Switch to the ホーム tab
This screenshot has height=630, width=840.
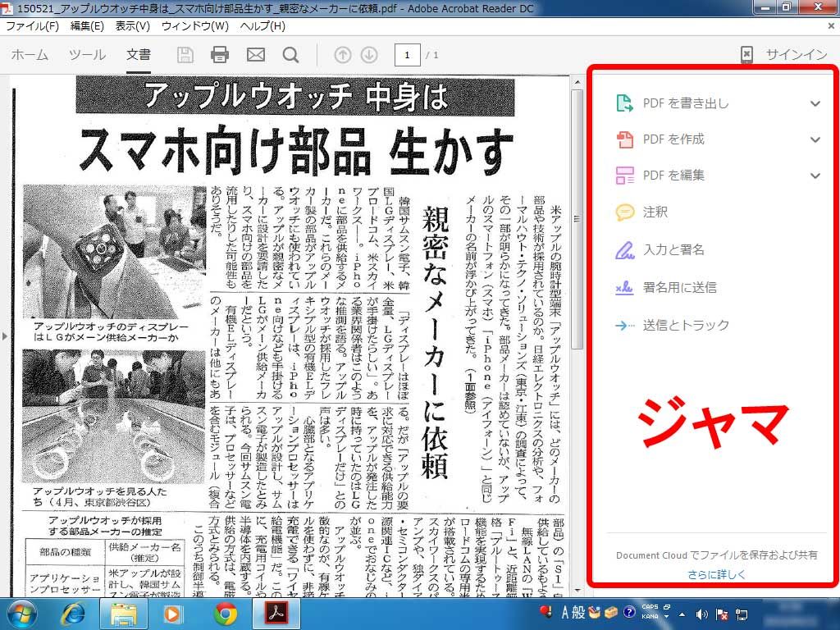pyautogui.click(x=30, y=55)
